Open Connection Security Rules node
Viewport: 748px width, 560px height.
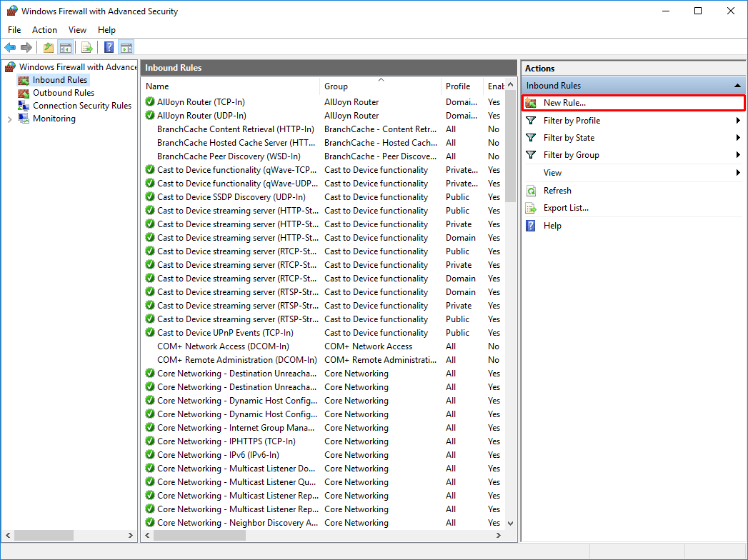click(81, 106)
